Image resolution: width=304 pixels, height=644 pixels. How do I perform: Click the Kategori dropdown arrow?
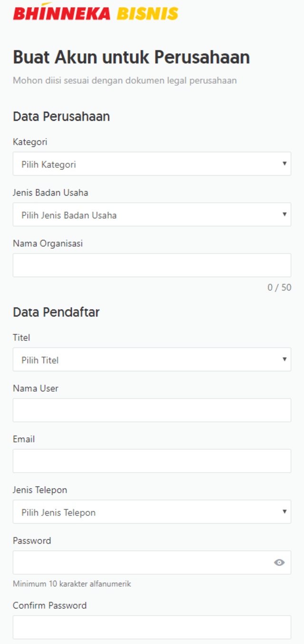[x=284, y=164]
